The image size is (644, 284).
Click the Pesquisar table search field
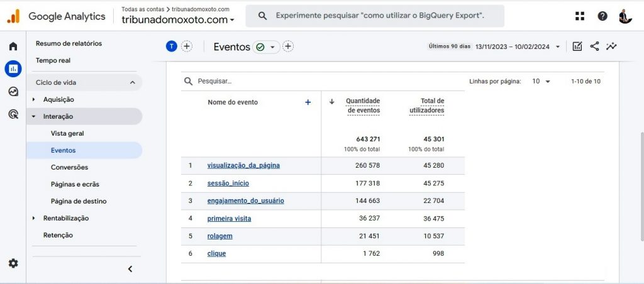pos(252,81)
